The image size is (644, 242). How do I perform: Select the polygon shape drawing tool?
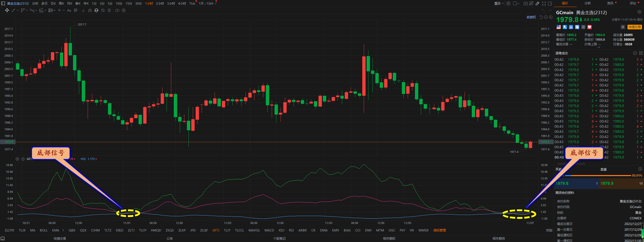23,10
